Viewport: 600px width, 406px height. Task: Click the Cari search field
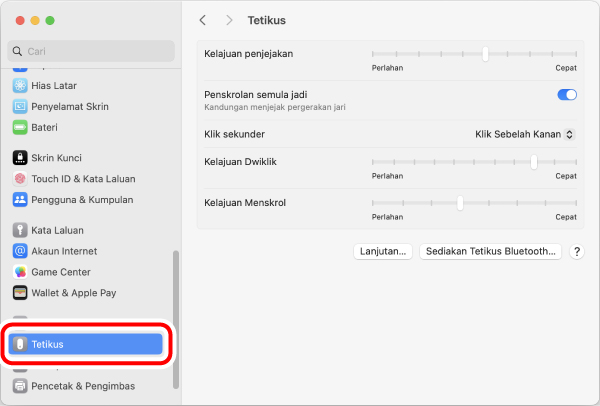[90, 50]
